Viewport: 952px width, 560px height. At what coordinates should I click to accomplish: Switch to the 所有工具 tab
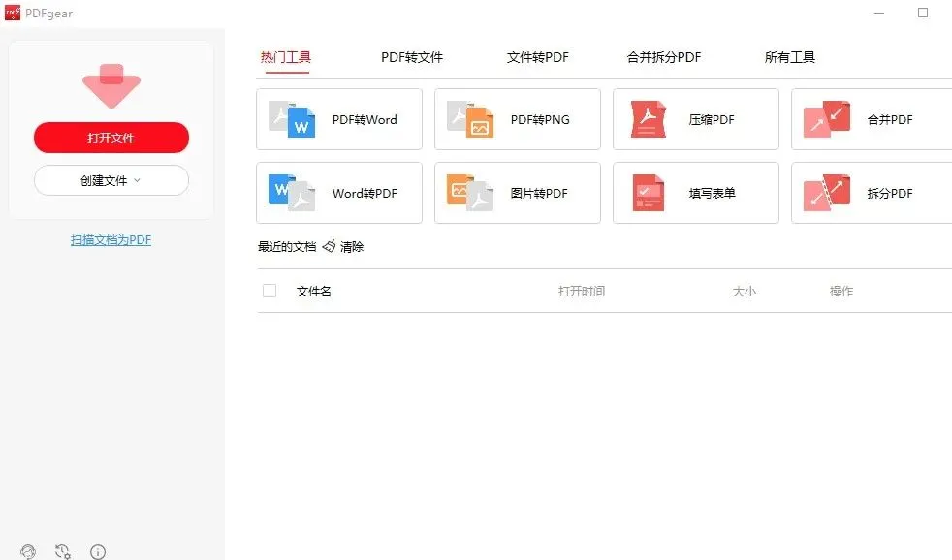790,57
